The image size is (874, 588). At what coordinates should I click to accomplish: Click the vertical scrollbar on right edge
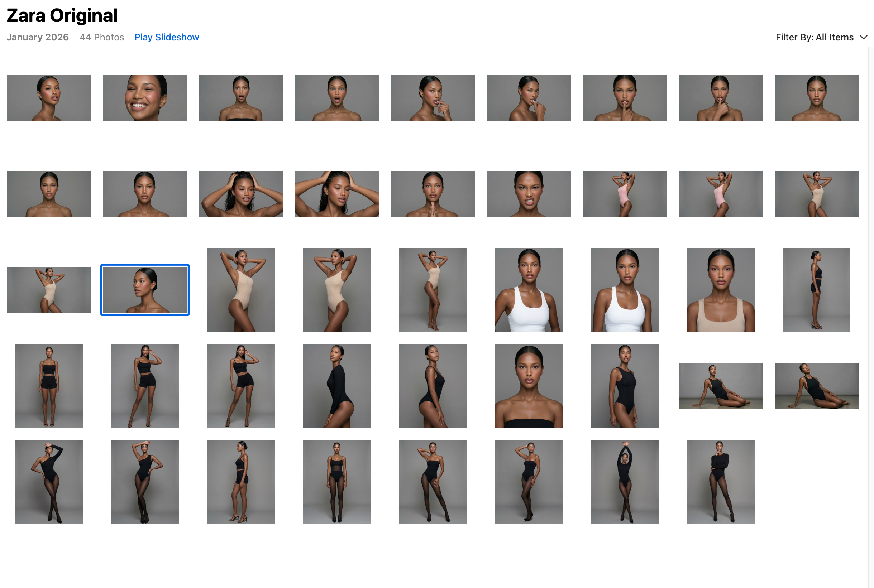coord(871,300)
